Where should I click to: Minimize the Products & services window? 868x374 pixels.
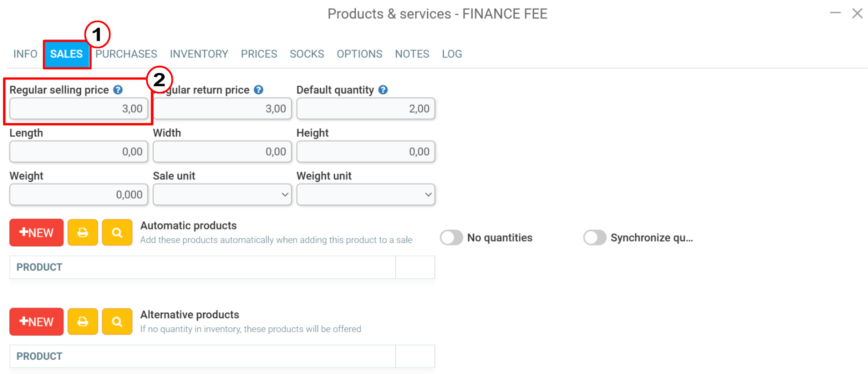pyautogui.click(x=835, y=13)
